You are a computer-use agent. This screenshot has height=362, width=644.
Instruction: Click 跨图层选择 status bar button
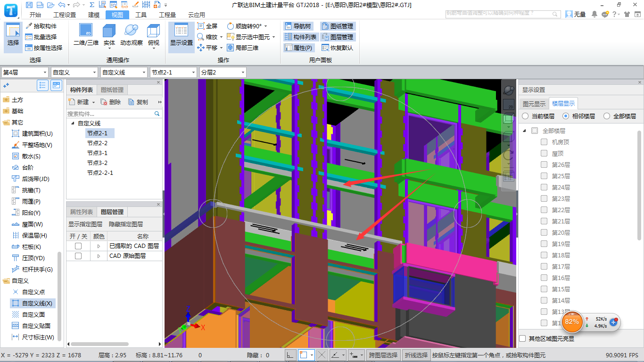tap(383, 355)
